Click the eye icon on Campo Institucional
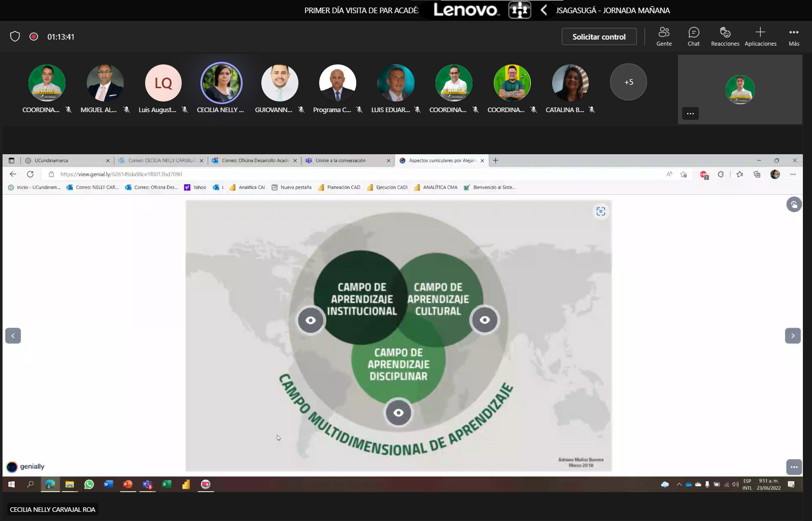The width and height of the screenshot is (812, 521). coord(311,320)
